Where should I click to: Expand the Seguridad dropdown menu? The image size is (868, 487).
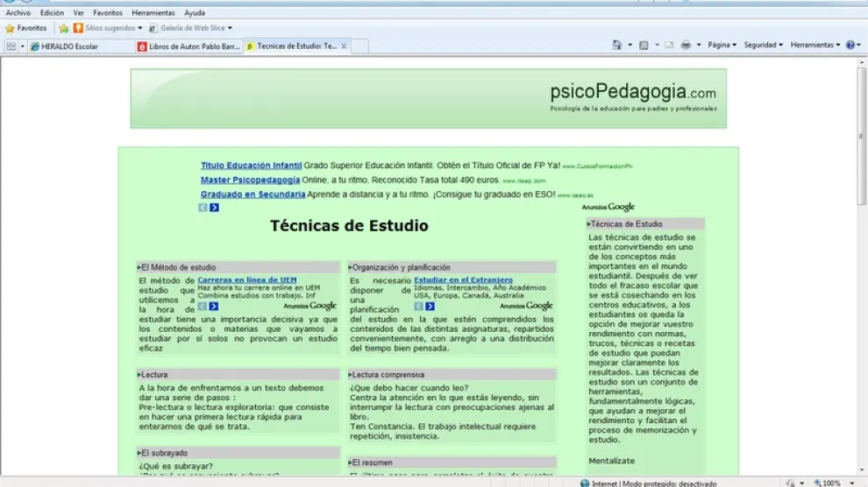tap(763, 45)
